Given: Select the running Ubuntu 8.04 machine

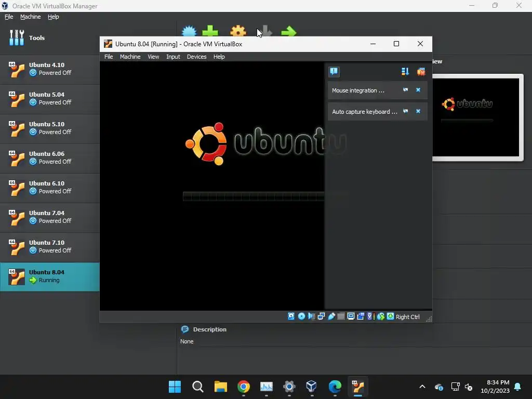Looking at the screenshot, I should [x=49, y=276].
